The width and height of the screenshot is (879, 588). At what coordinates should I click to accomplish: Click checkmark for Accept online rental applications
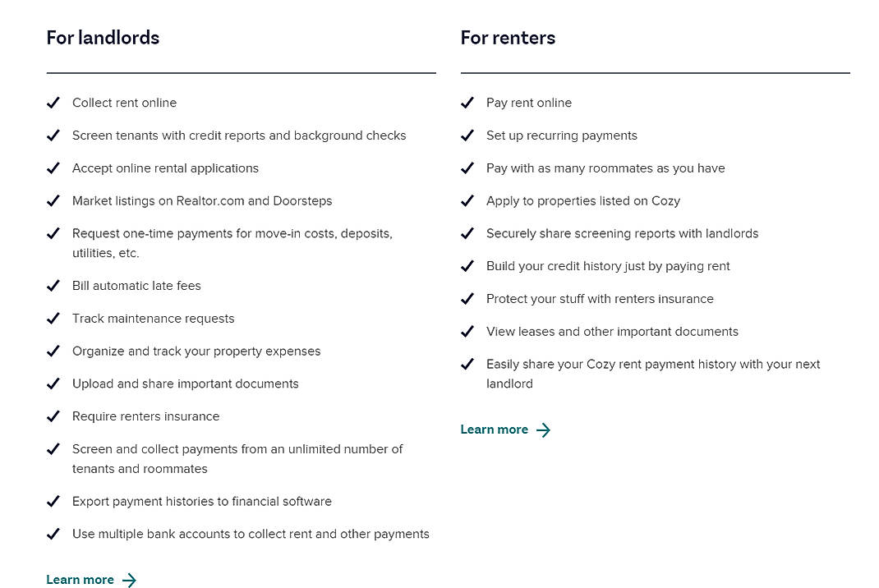pos(53,168)
